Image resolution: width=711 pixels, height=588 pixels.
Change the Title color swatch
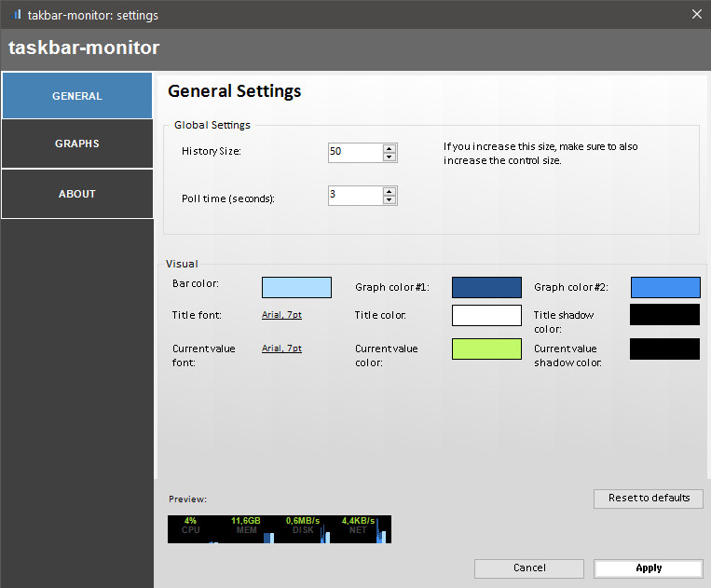pos(486,315)
